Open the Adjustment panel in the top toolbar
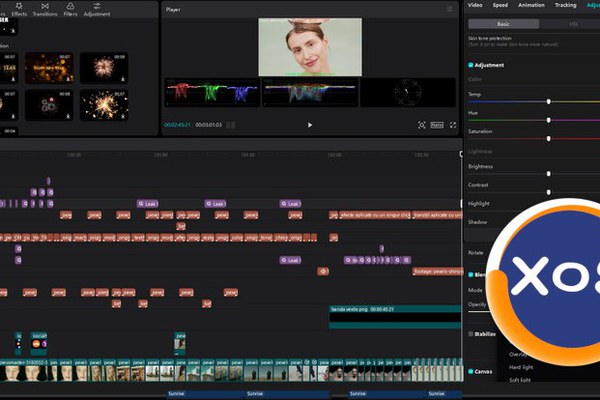600x400 pixels. click(97, 9)
